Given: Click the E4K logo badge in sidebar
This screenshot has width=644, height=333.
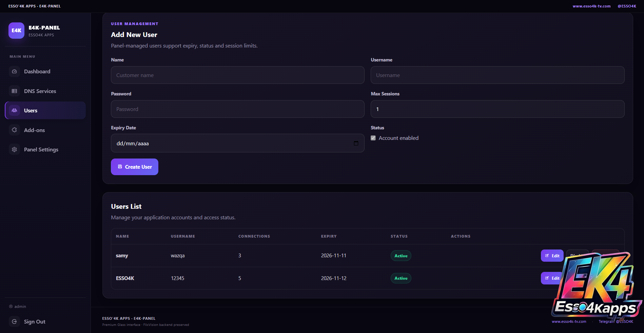Looking at the screenshot, I should [x=16, y=31].
